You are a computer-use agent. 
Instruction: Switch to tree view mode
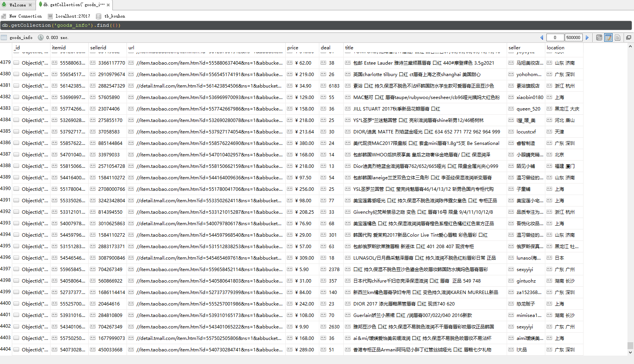coord(599,37)
